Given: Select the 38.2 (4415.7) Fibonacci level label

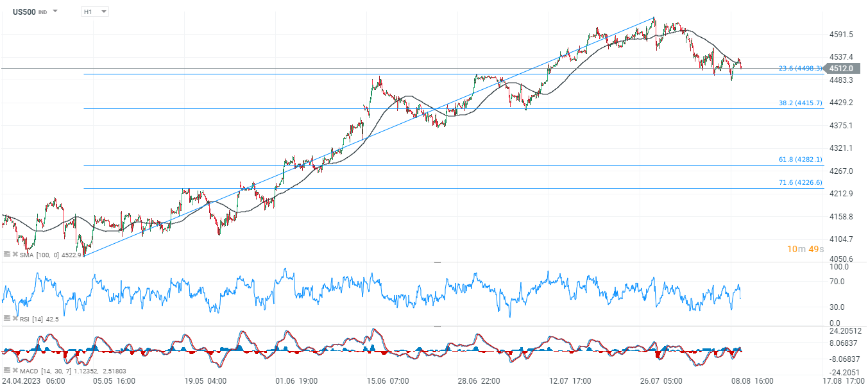Looking at the screenshot, I should tap(800, 103).
